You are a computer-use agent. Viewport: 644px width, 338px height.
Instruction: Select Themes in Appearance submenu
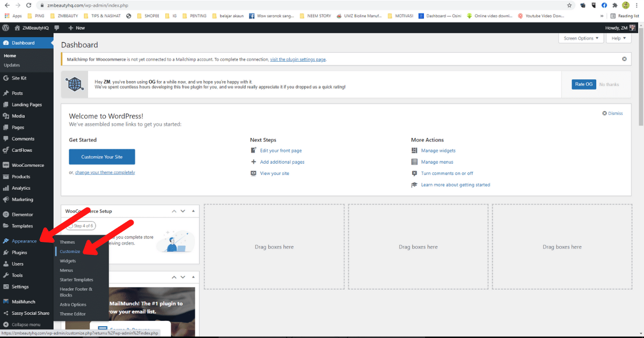67,242
